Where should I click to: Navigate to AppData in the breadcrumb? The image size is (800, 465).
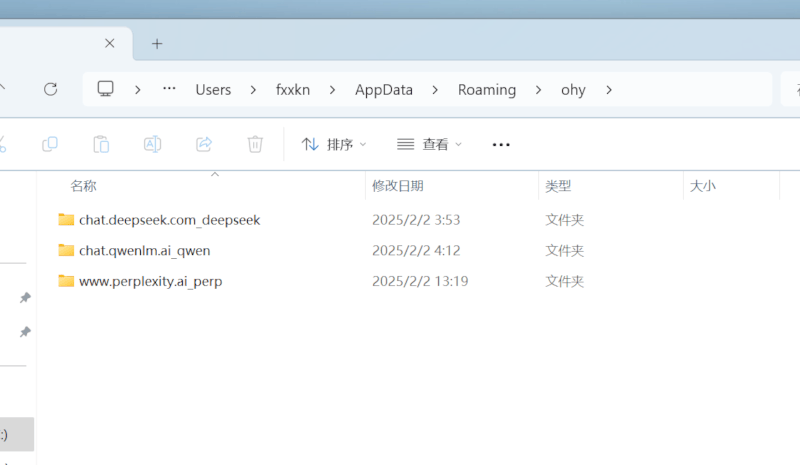tap(383, 89)
